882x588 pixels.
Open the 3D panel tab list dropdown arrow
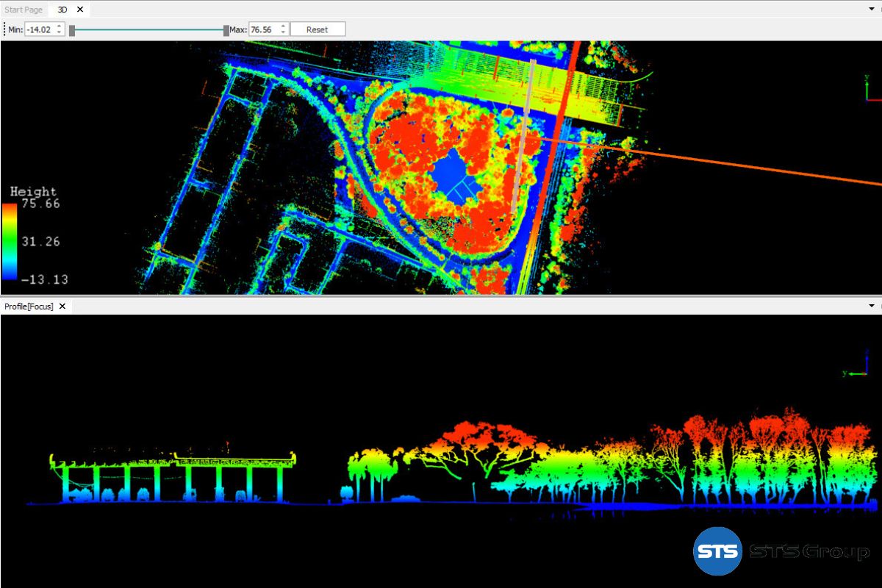[x=871, y=10]
